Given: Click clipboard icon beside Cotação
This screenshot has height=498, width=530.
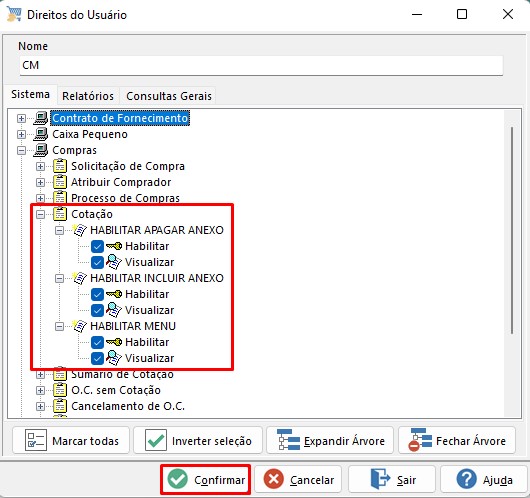Looking at the screenshot, I should [x=60, y=214].
